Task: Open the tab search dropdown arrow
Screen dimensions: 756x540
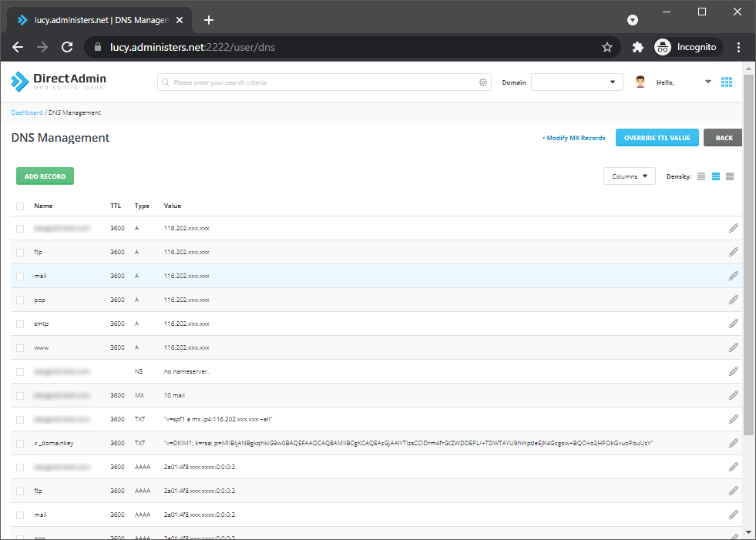Action: [633, 20]
